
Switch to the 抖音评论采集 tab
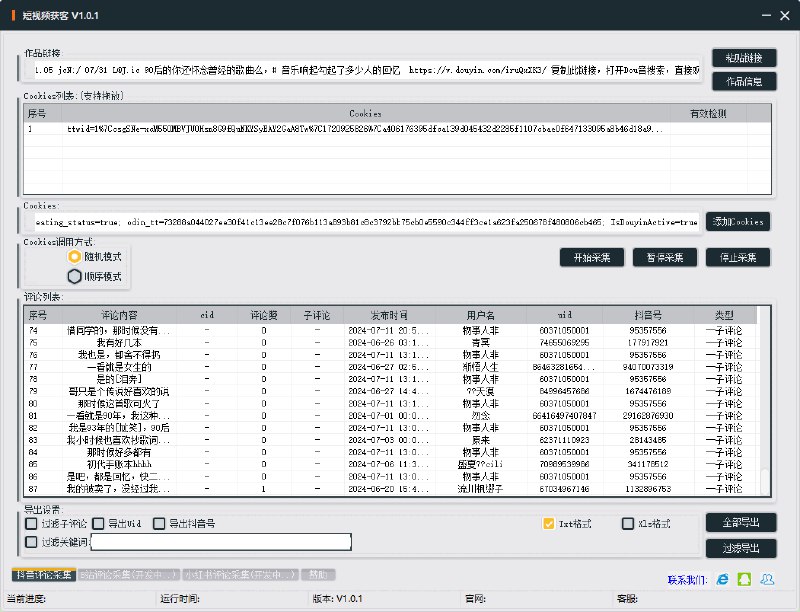(43, 575)
